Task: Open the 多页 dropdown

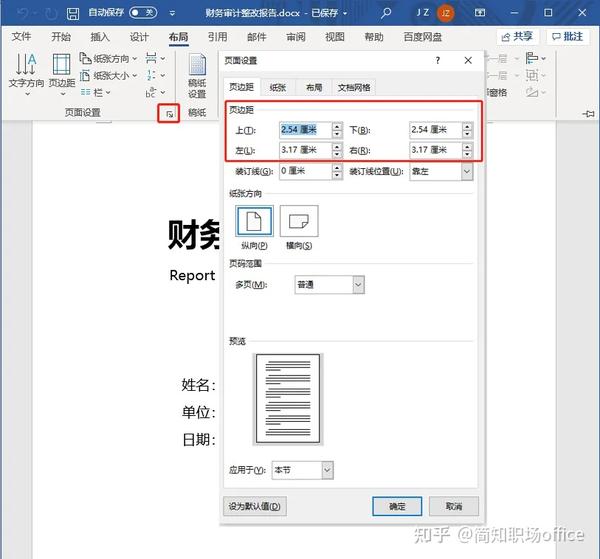Action: [329, 285]
